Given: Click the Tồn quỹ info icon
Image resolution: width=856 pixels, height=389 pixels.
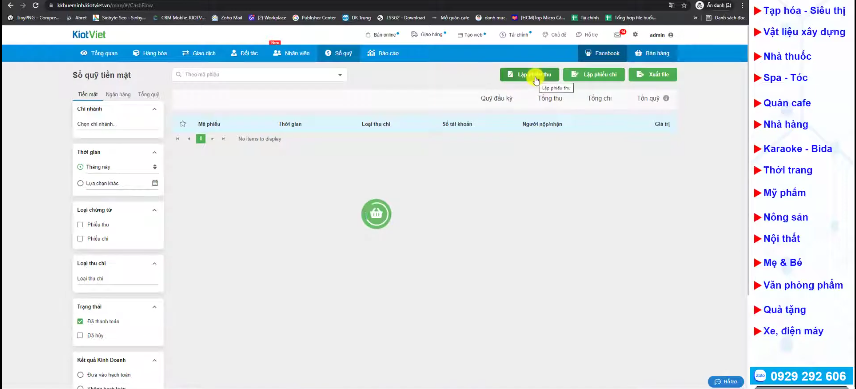Looking at the screenshot, I should [x=666, y=99].
